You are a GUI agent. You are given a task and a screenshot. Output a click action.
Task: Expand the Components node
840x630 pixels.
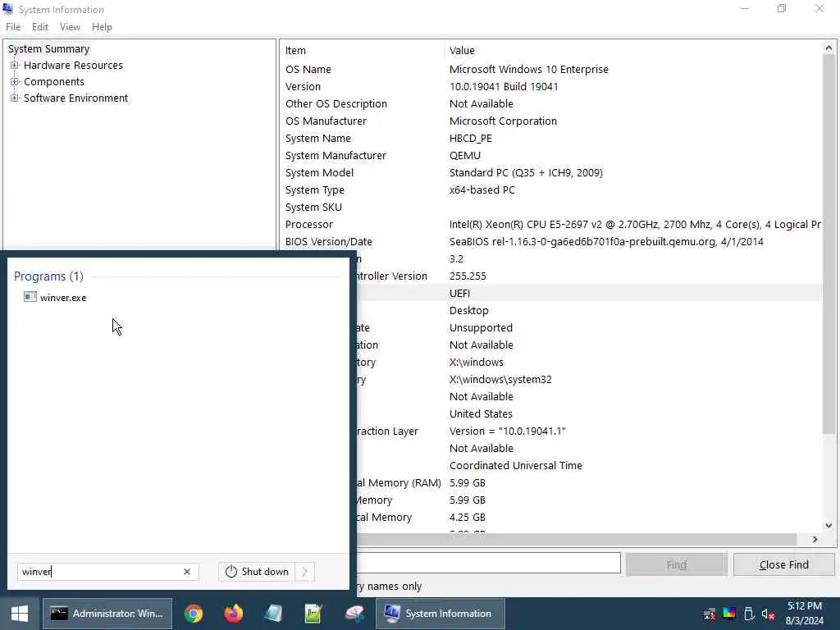pos(15,82)
